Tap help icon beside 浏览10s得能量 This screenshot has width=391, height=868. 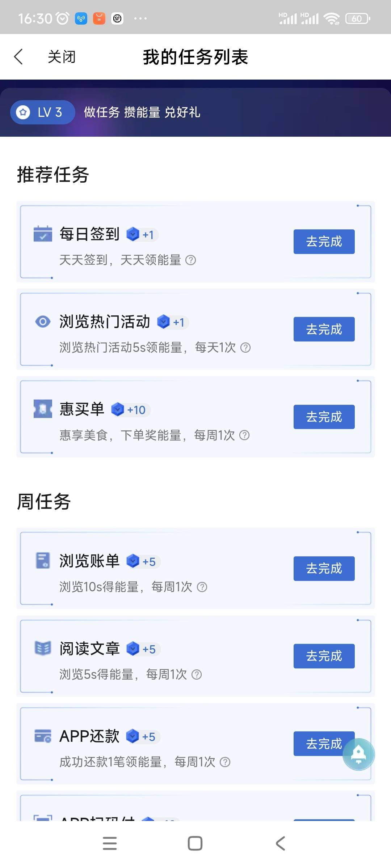[x=202, y=587]
